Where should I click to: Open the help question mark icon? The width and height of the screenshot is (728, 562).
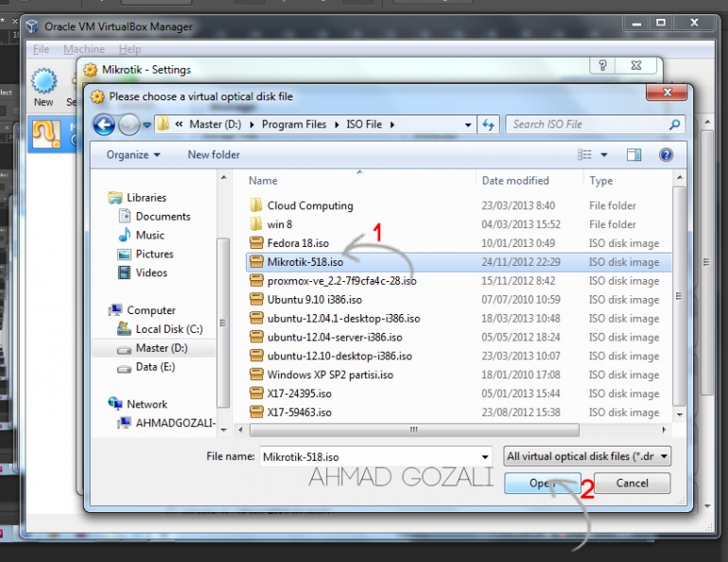[x=666, y=154]
